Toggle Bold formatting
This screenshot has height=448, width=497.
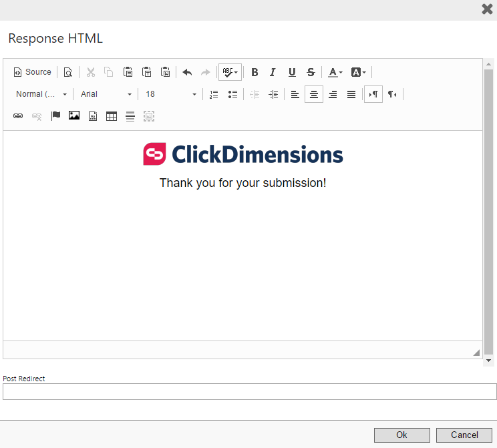coord(255,72)
